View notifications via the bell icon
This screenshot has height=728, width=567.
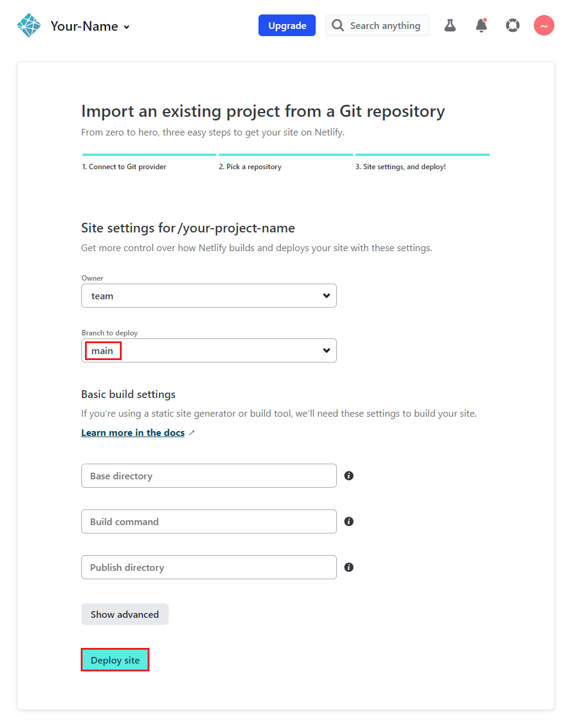[481, 25]
